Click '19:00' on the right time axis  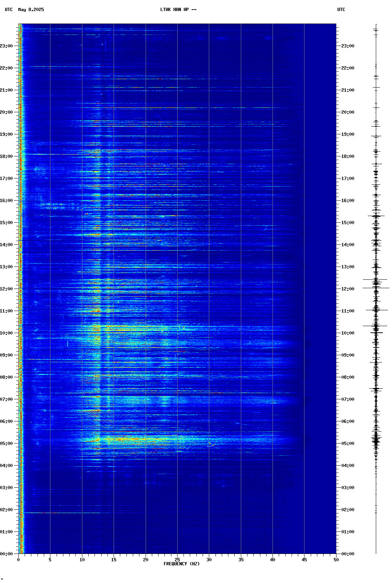[x=348, y=134]
